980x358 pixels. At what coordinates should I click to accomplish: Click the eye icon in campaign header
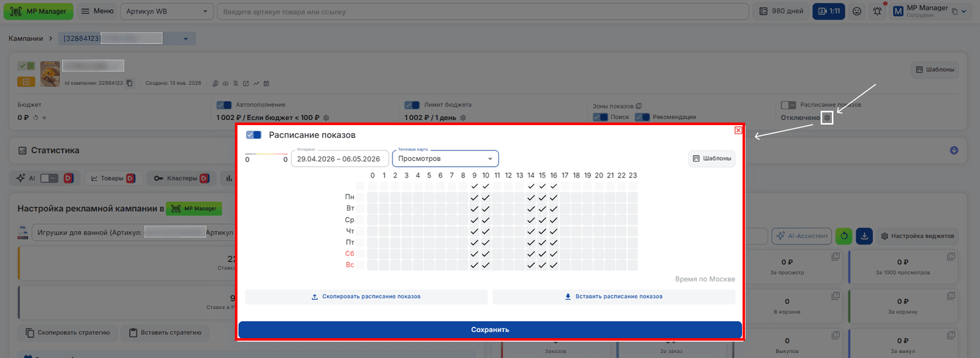pos(225,84)
